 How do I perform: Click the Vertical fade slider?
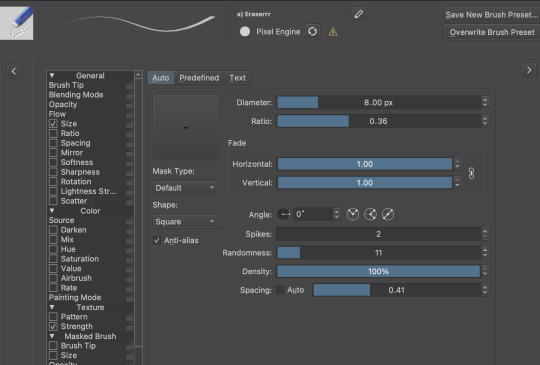(x=365, y=182)
